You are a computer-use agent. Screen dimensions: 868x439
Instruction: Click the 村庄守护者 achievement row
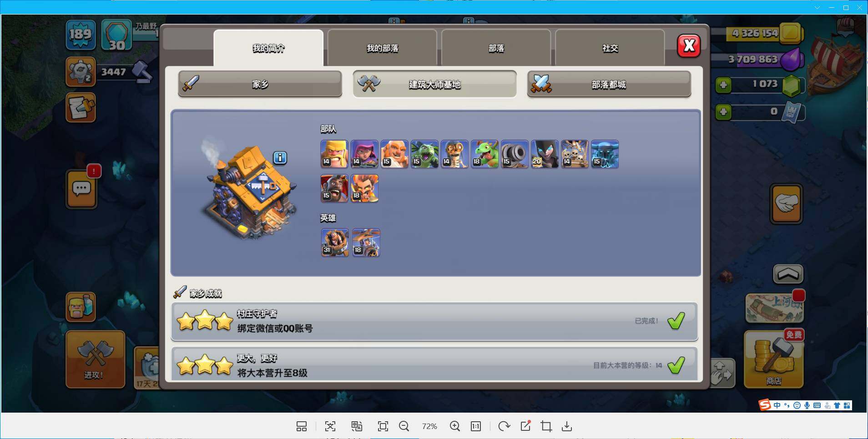pyautogui.click(x=434, y=322)
